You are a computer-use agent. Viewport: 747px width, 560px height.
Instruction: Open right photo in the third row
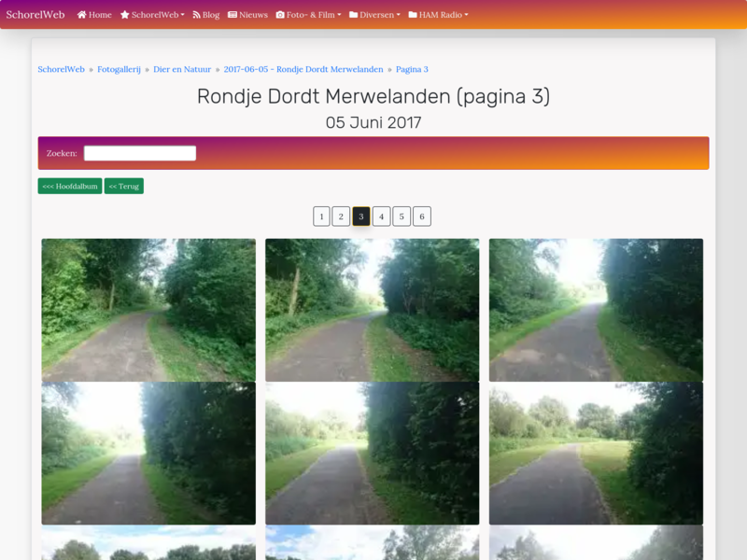[596, 543]
